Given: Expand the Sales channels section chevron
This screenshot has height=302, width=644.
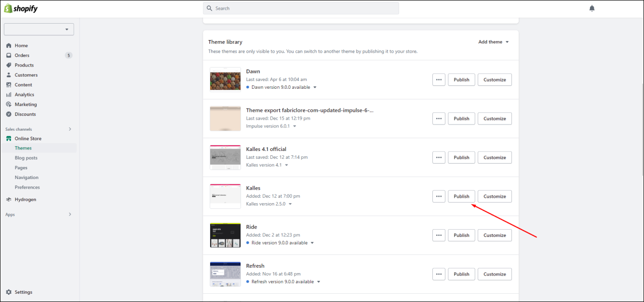Looking at the screenshot, I should click(x=70, y=129).
